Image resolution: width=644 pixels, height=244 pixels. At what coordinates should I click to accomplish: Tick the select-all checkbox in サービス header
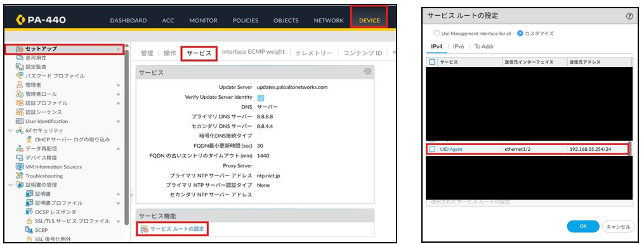[431, 62]
